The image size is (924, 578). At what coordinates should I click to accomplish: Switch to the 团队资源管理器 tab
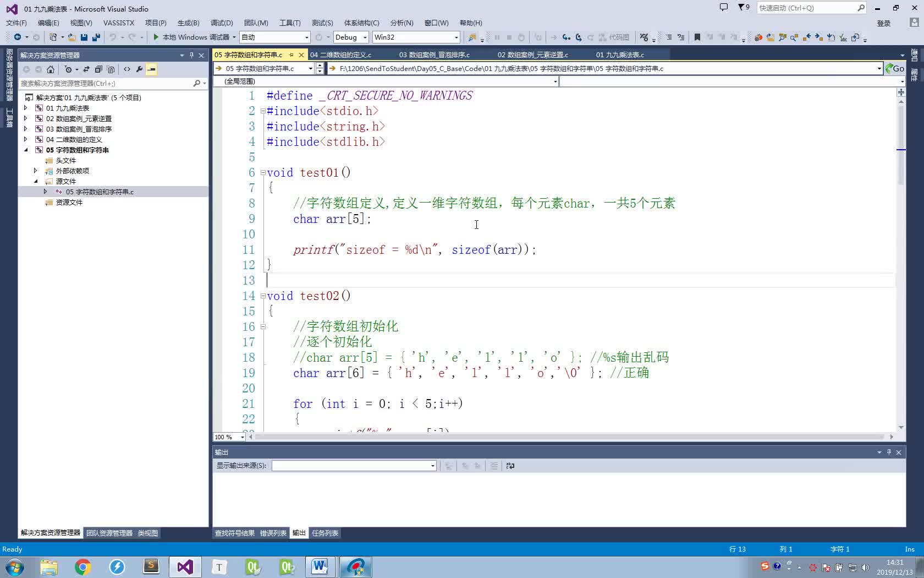[x=109, y=533]
